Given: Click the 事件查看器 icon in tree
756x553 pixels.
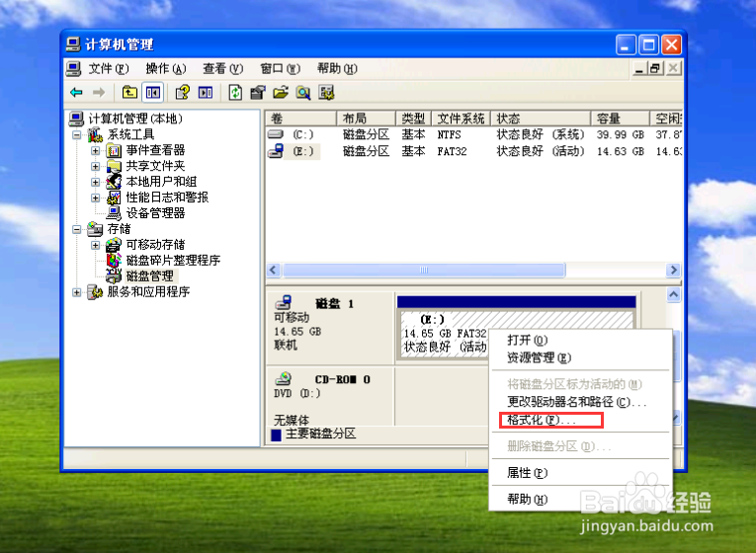Looking at the screenshot, I should coord(114,150).
